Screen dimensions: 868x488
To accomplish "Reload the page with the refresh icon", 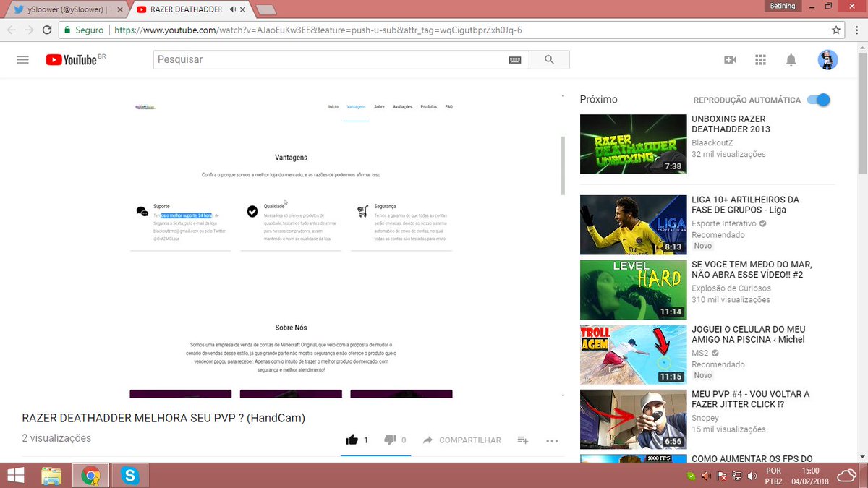I will coord(47,30).
